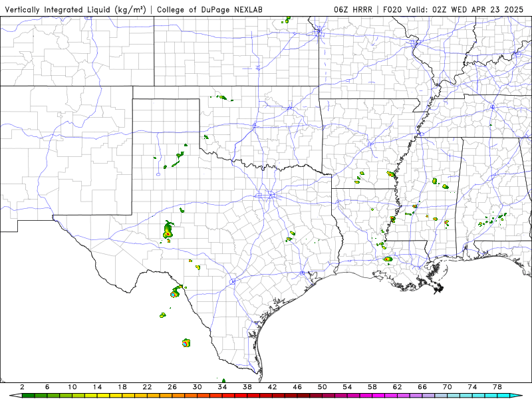
Task: Click legend value 62 on the color scale
Action: point(397,387)
